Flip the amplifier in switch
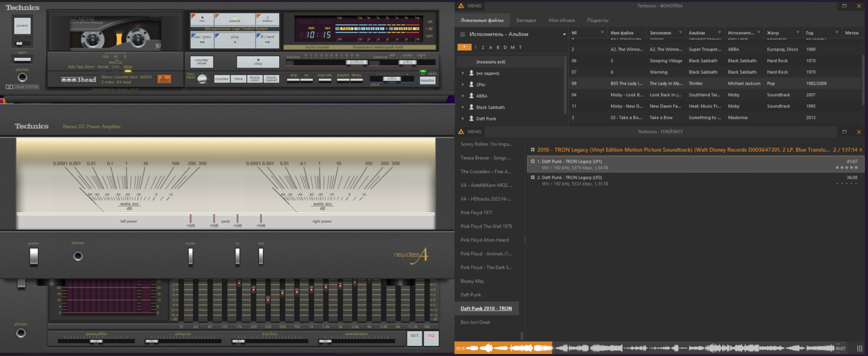Screen dimensions: 868x356 pyautogui.click(x=237, y=256)
